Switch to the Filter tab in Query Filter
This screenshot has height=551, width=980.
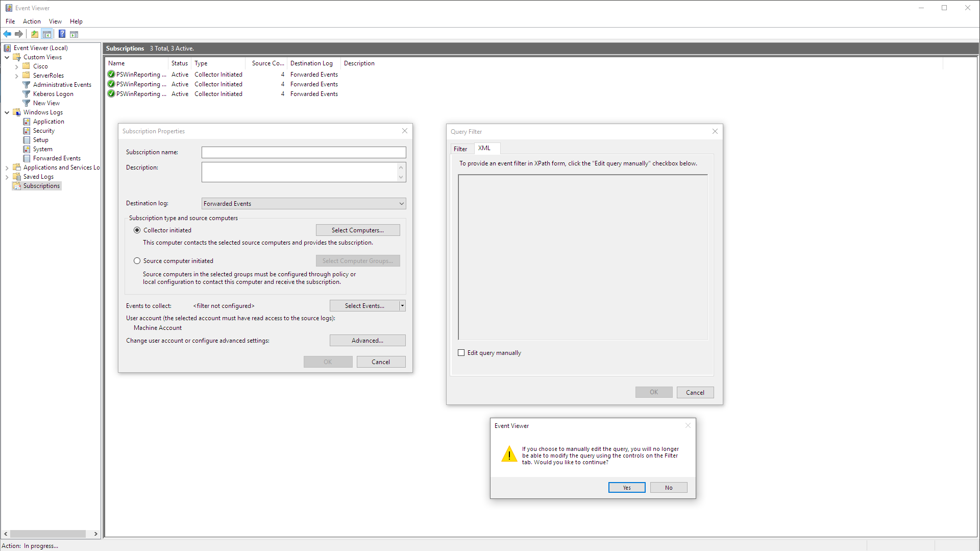(461, 148)
